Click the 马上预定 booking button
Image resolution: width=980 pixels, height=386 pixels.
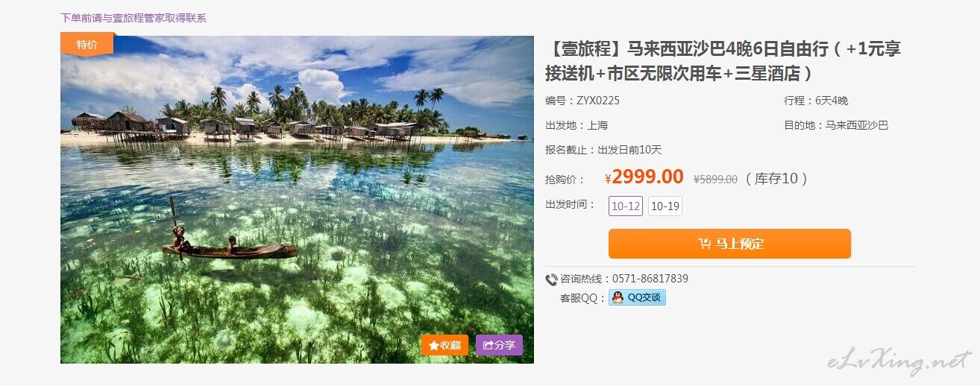[729, 244]
